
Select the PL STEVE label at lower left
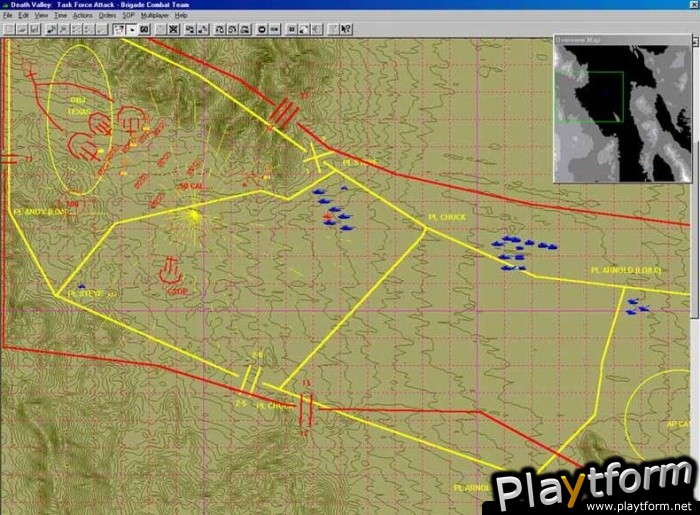pyautogui.click(x=85, y=294)
